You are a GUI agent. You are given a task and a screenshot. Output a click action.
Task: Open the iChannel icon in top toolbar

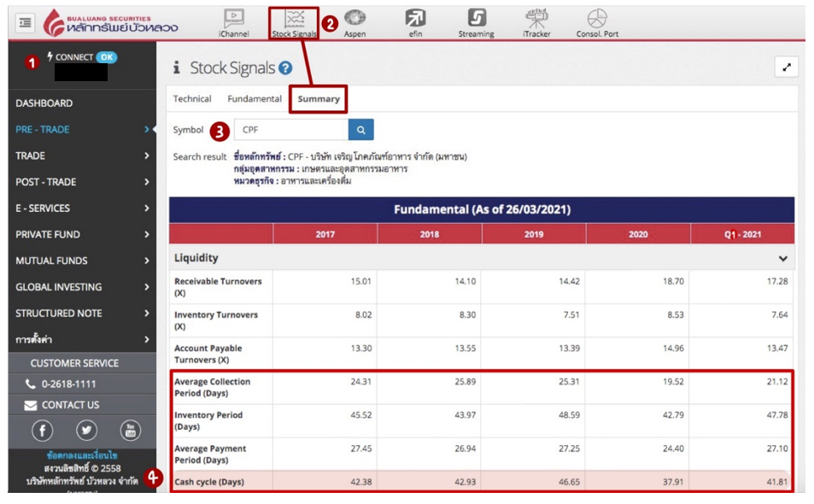233,22
